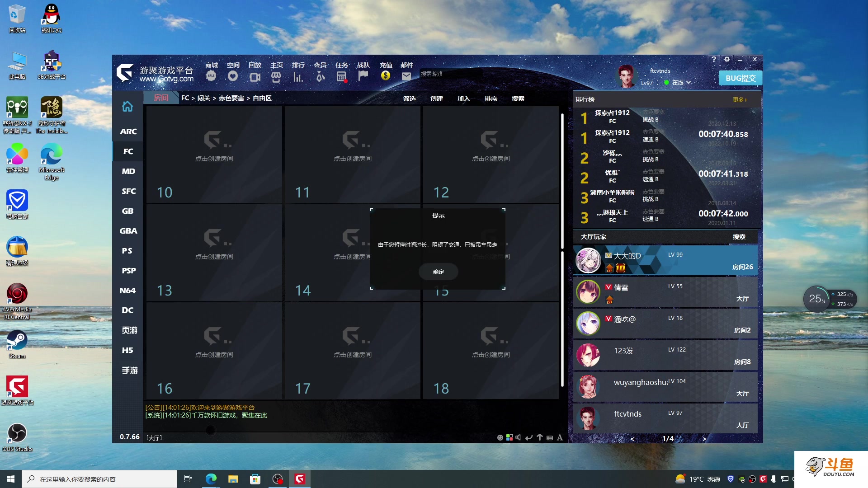This screenshot has height=488, width=868.
Task: Click the enter-send arrow icon in chat bar
Action: point(529,437)
